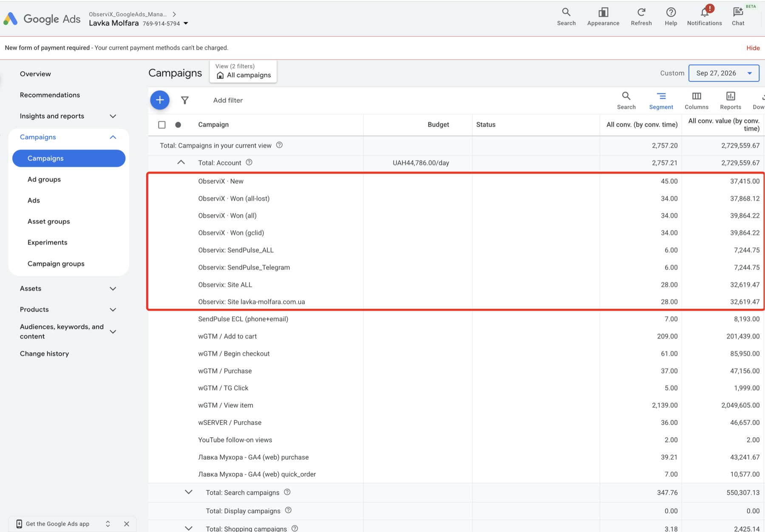The image size is (765, 532).
Task: Click the wSERVER / Purchase row
Action: [456, 422]
